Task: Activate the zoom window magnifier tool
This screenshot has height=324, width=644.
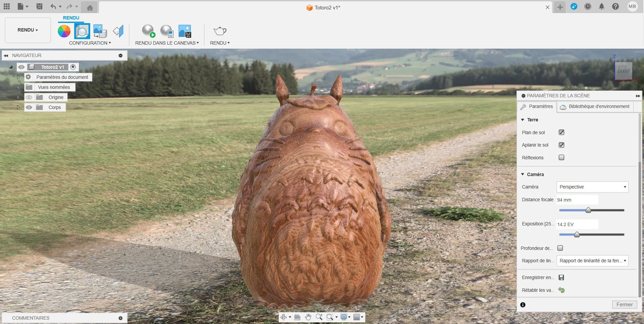Action: tap(330, 317)
